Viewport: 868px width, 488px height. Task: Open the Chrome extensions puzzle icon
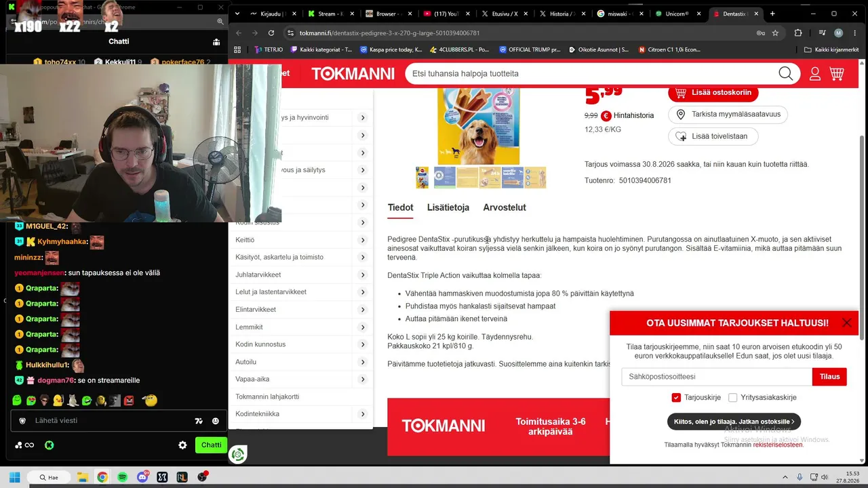[798, 33]
